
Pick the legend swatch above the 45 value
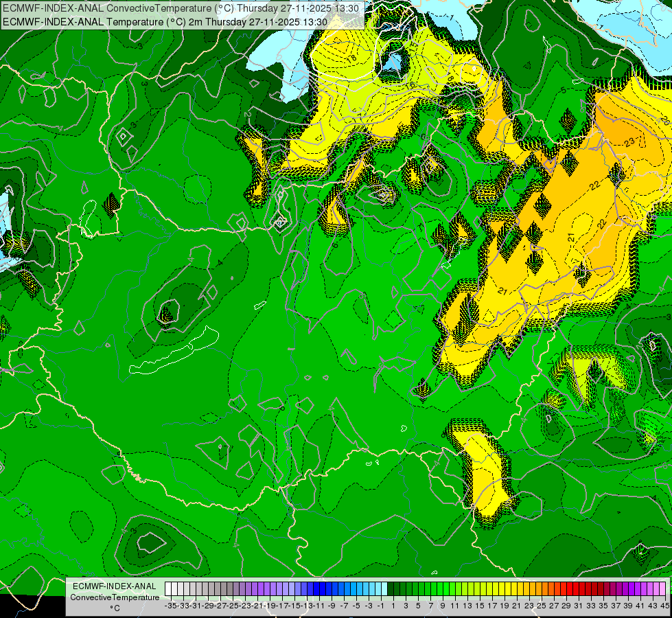(662, 589)
